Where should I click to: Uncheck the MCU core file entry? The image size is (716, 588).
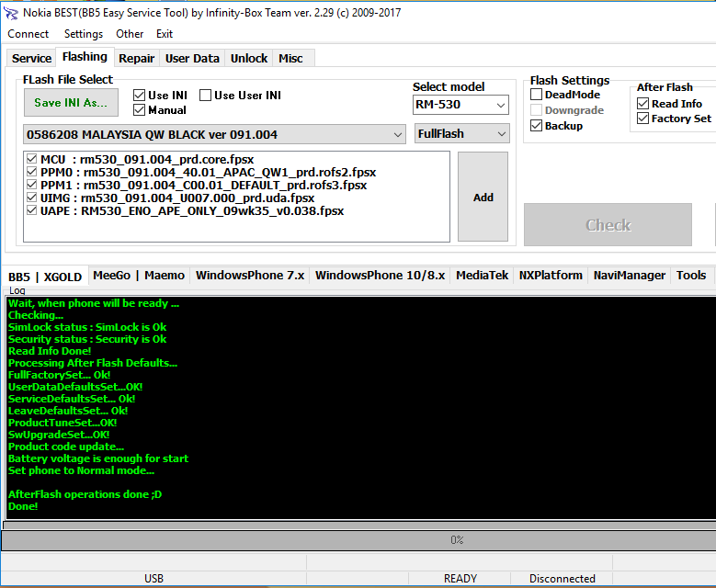point(33,159)
